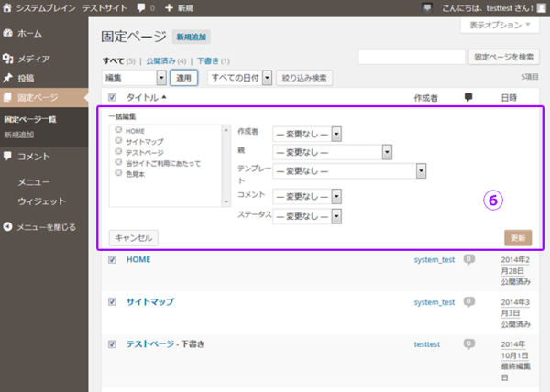Click the page search input field
The height and width of the screenshot is (392, 550).
[412, 57]
